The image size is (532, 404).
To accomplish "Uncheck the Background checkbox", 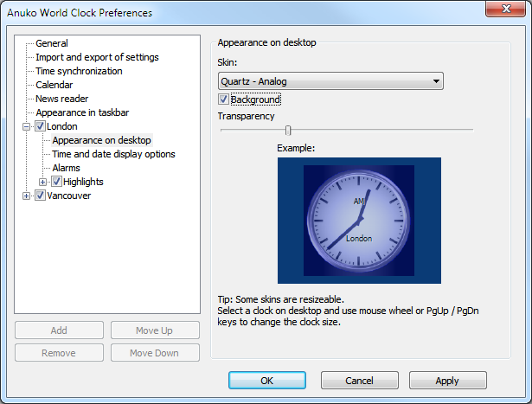I will (x=224, y=100).
